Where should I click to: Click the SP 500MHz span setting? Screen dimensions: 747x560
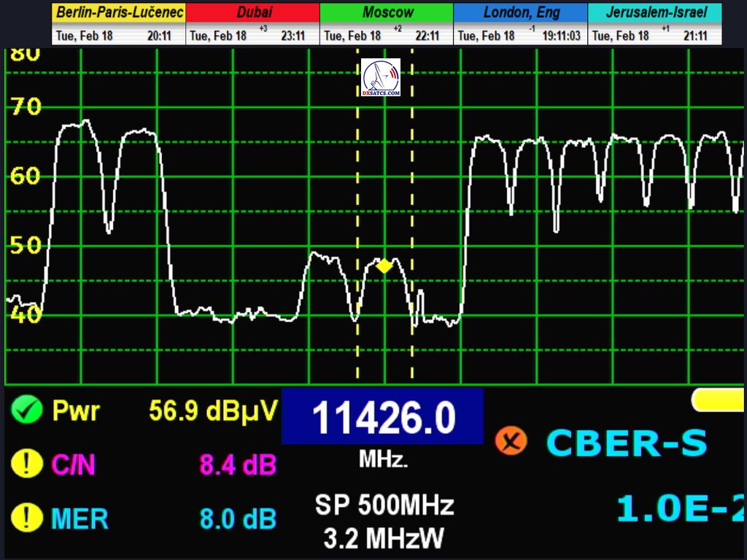coord(384,505)
